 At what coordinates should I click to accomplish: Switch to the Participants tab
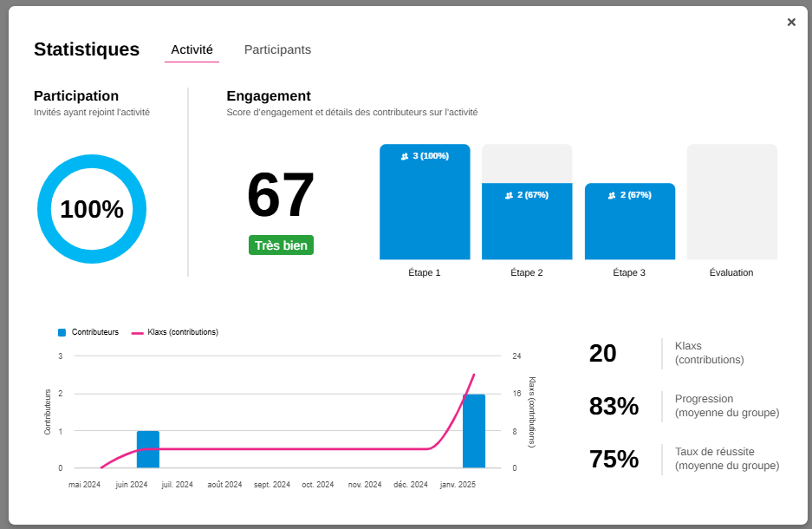point(277,50)
